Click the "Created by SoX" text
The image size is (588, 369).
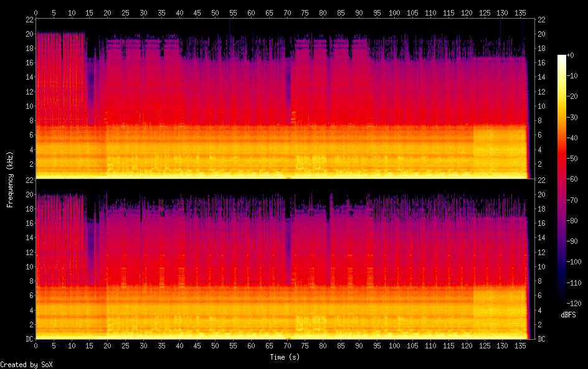26,365
